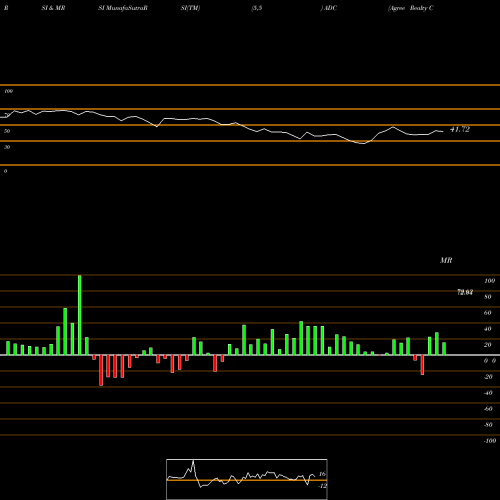Click the RSI current value 41.72
500x500 pixels.
460,129
